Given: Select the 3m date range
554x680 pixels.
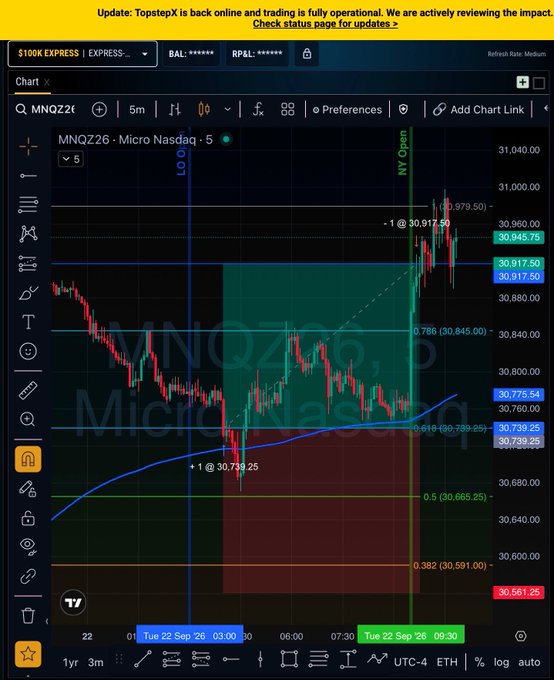Looking at the screenshot, I should click(x=96, y=662).
